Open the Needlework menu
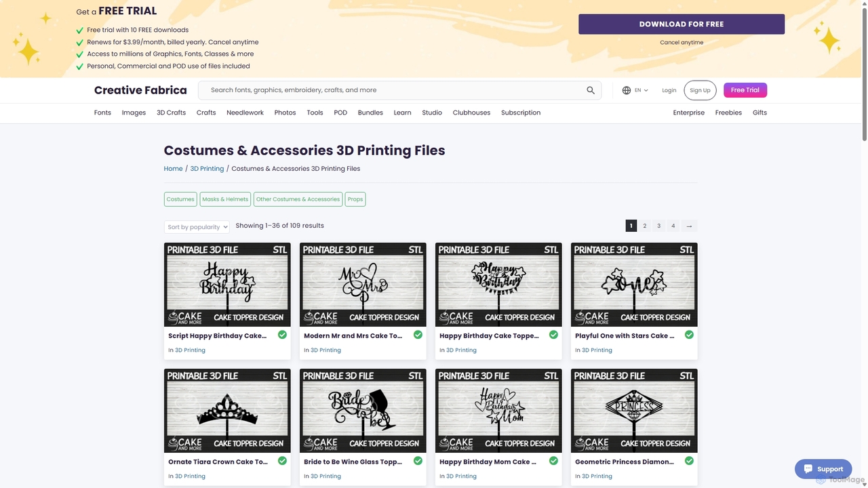The image size is (868, 488). (245, 113)
